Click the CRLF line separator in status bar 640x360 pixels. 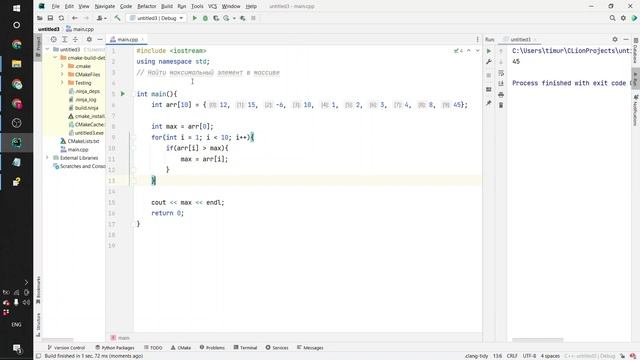click(512, 356)
